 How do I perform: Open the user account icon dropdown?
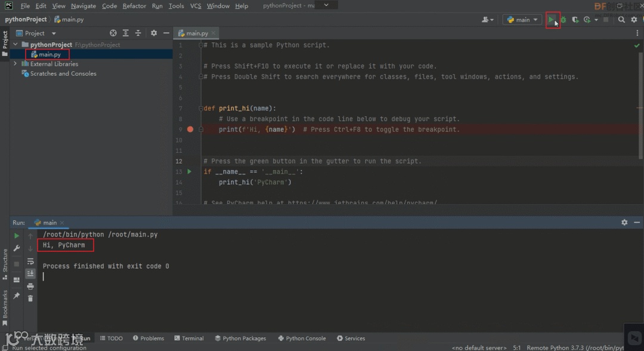point(488,20)
